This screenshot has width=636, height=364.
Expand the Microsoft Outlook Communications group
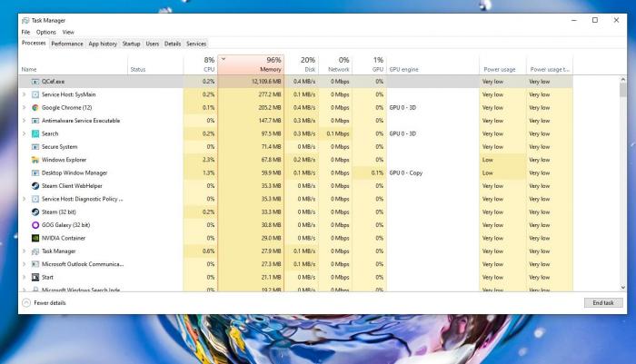(x=24, y=264)
